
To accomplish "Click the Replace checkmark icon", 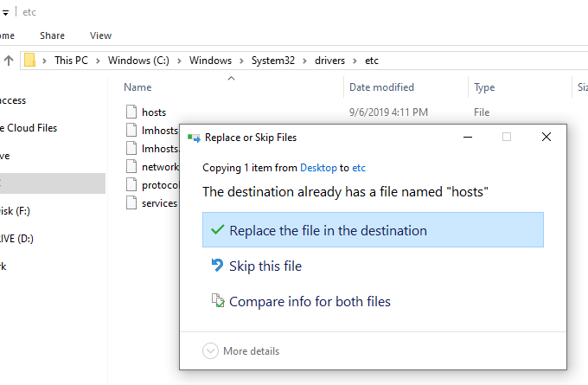I will (216, 230).
